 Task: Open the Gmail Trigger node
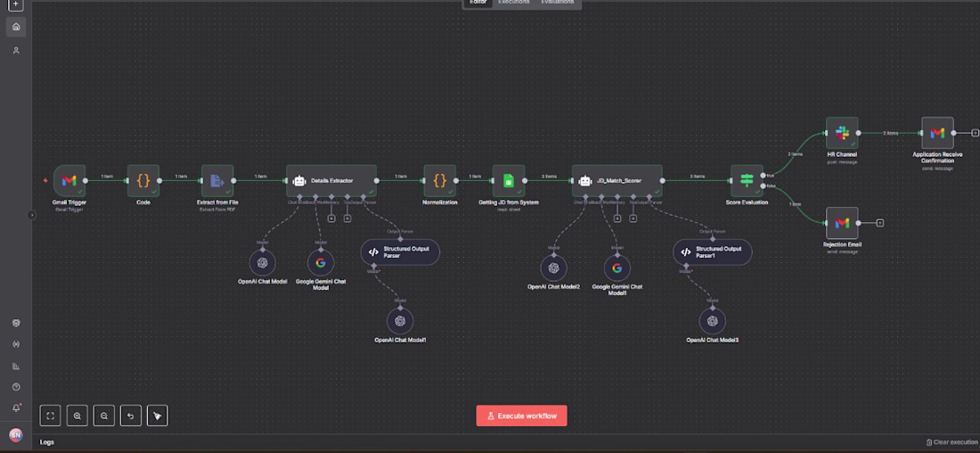[x=69, y=181]
